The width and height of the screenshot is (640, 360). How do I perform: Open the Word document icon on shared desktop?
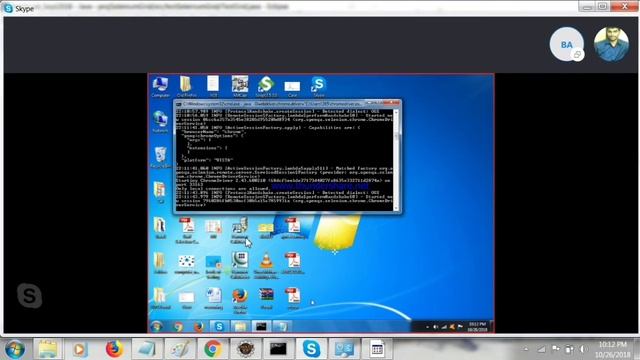point(213,298)
